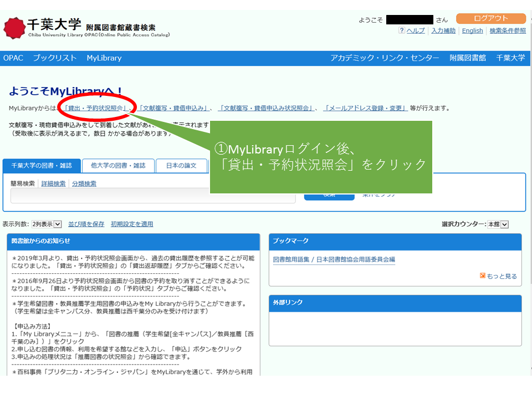
Task: Click the Chiba University red logo
Action: [x=14, y=28]
